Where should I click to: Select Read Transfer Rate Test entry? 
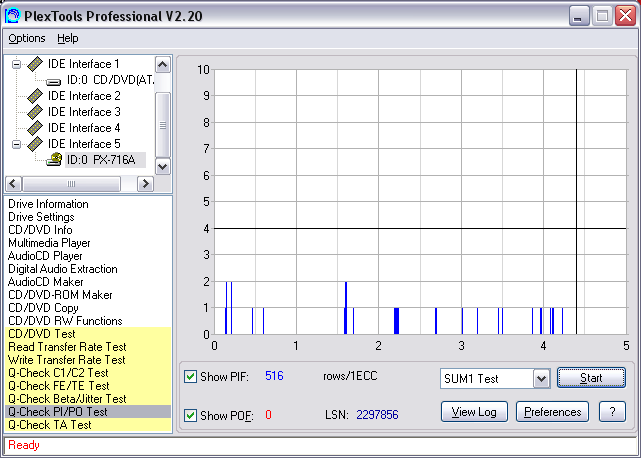coord(88,347)
